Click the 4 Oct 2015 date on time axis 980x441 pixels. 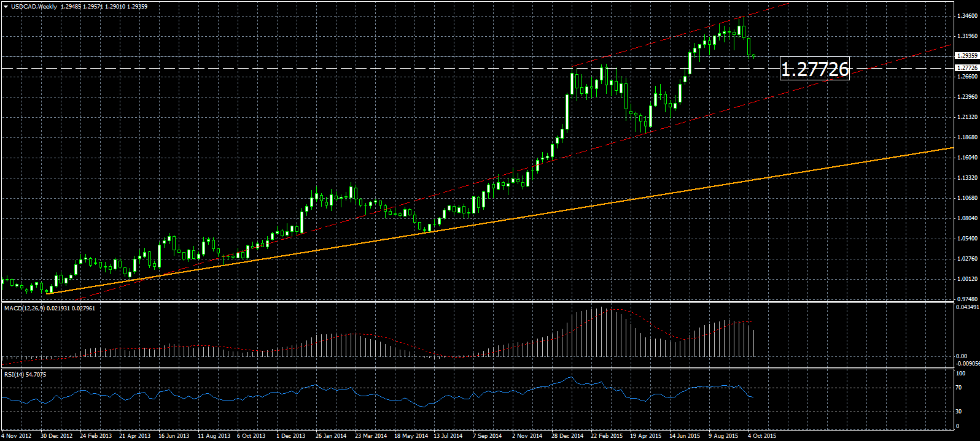click(761, 436)
